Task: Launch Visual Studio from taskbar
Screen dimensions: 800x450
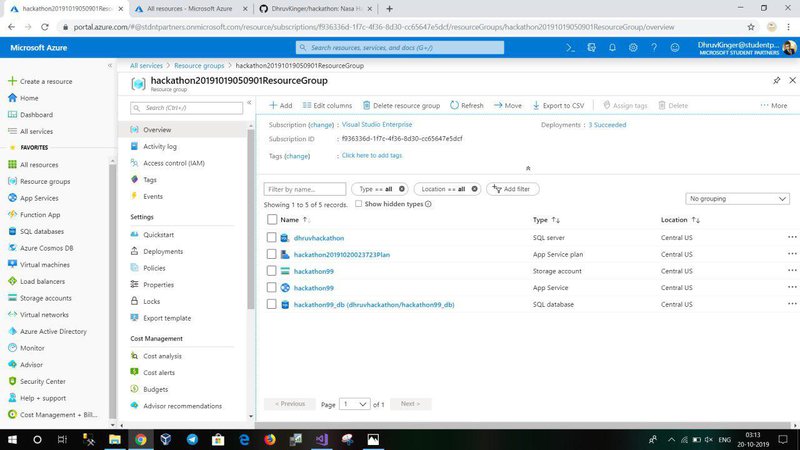Action: [x=321, y=439]
